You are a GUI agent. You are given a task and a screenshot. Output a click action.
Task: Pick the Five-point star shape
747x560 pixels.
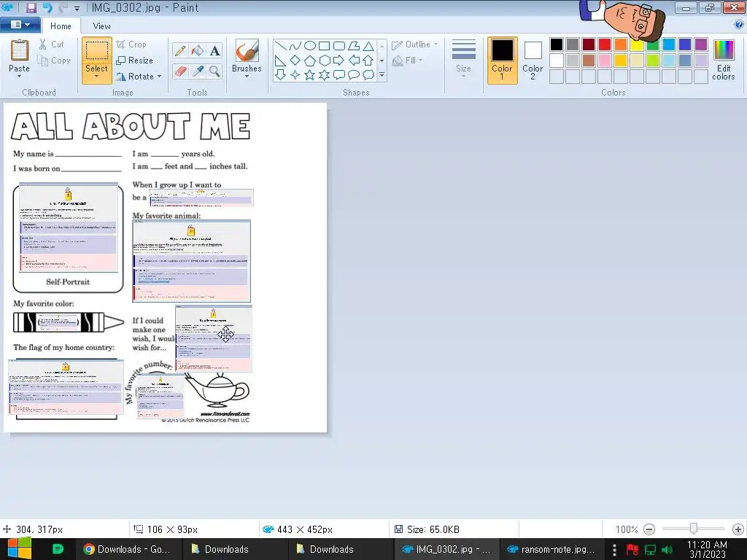(x=309, y=75)
